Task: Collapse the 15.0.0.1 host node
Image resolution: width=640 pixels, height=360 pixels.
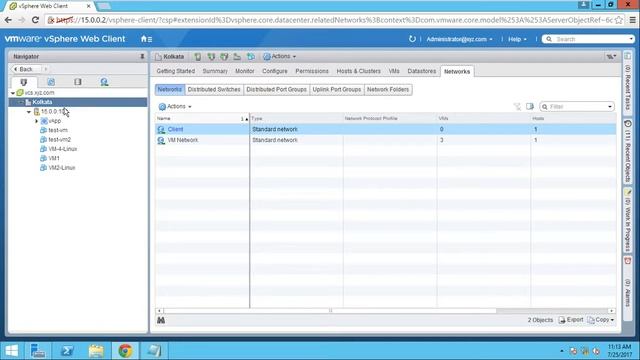Action: (x=29, y=112)
